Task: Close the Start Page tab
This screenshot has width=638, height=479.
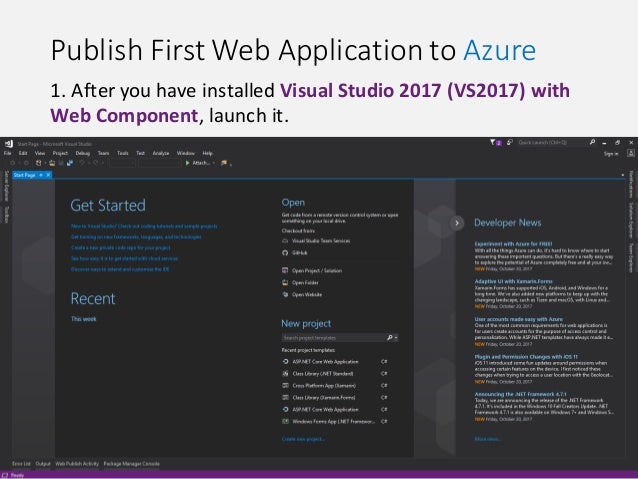Action: [x=48, y=175]
